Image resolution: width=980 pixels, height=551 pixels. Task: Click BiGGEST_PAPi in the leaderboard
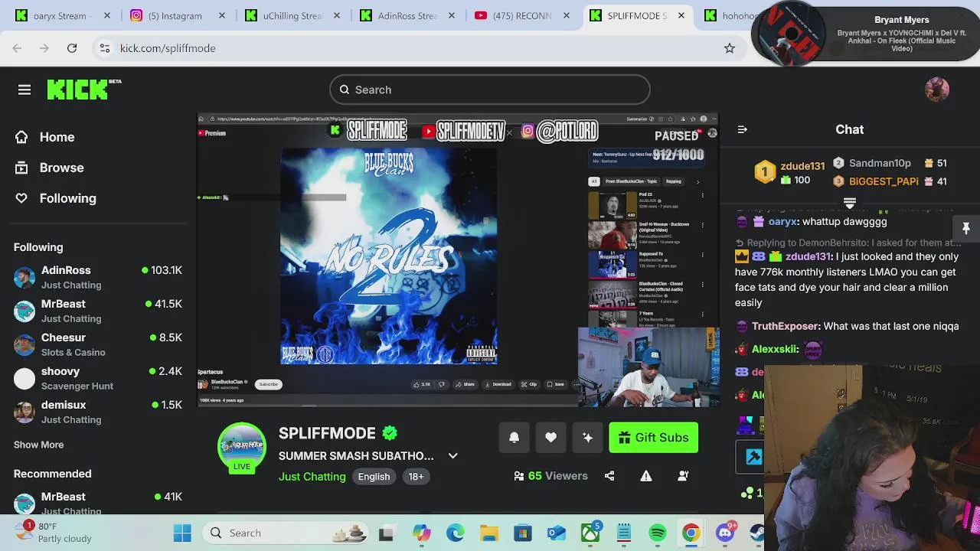pos(884,181)
